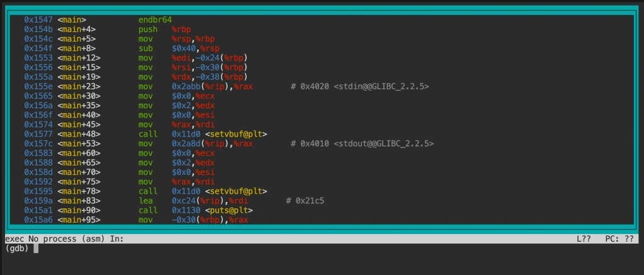Click the stdout@@GLIBC_2.2.5 comment

(x=388, y=143)
